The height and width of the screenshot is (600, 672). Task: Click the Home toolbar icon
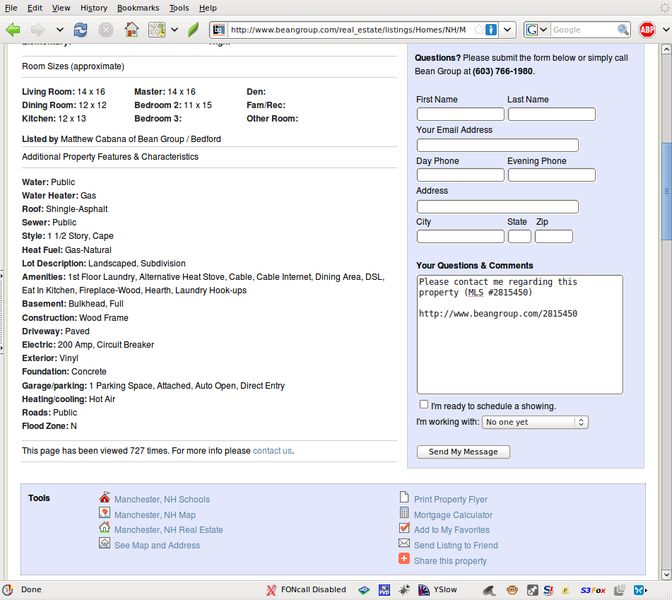click(131, 30)
